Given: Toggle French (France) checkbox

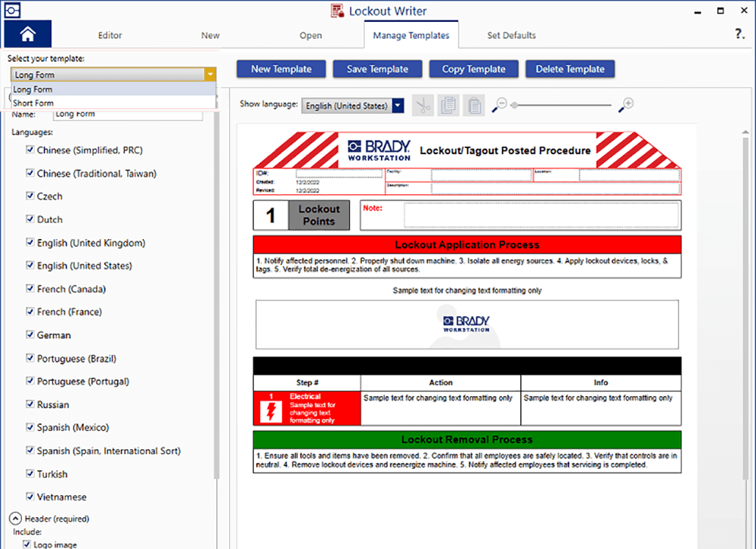Looking at the screenshot, I should pyautogui.click(x=30, y=312).
